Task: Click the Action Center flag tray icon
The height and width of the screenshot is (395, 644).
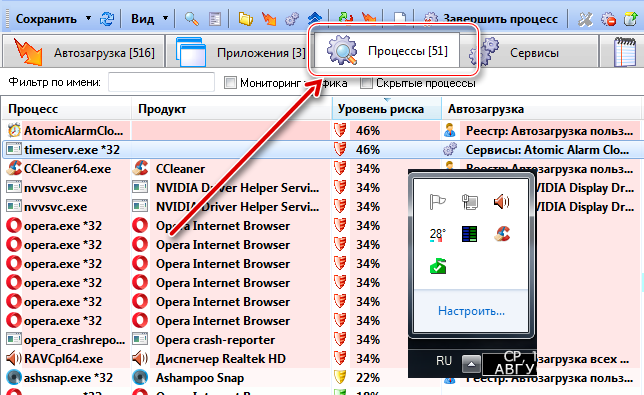Action: (437, 202)
